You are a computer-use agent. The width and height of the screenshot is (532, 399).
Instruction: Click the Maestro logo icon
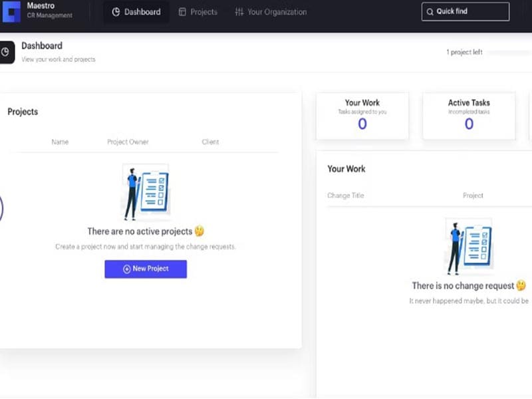click(11, 11)
